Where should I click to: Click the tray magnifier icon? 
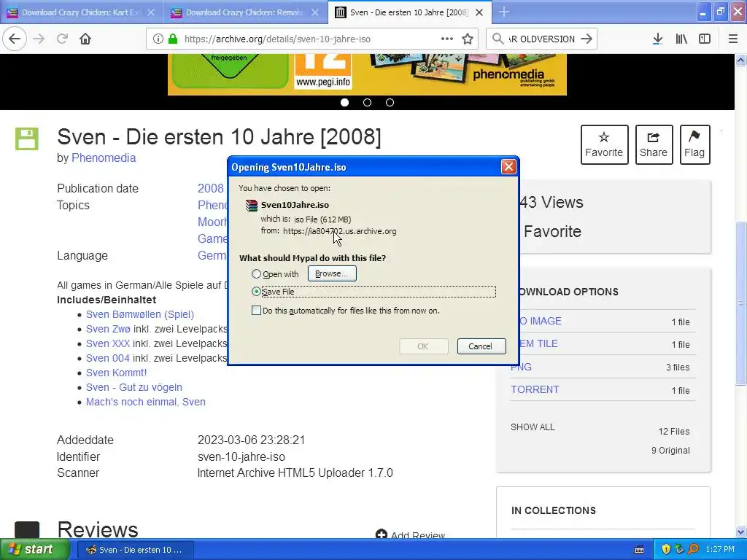(693, 549)
